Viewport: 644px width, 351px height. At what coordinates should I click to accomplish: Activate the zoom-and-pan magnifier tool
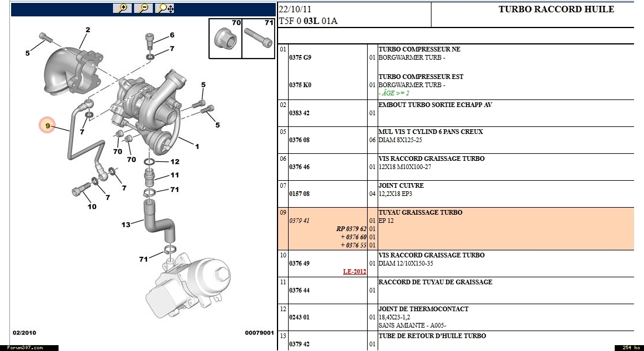pyautogui.click(x=166, y=8)
